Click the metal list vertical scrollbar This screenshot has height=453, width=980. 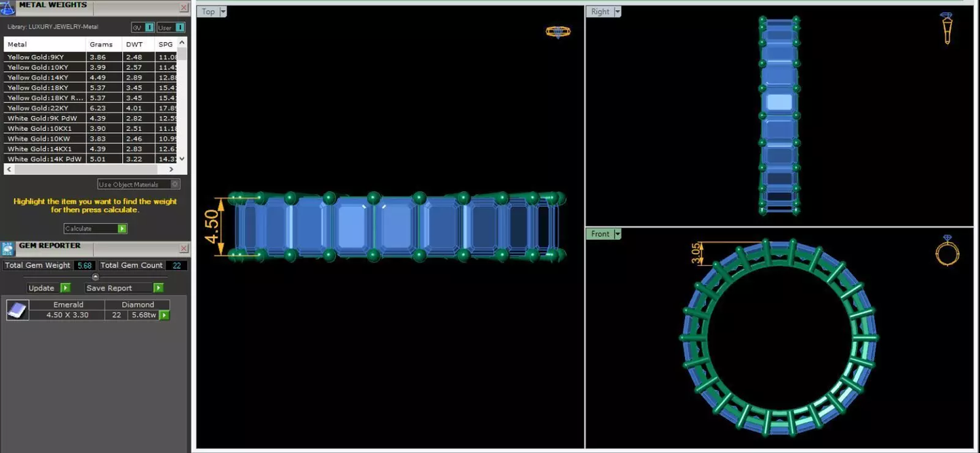pos(182,100)
